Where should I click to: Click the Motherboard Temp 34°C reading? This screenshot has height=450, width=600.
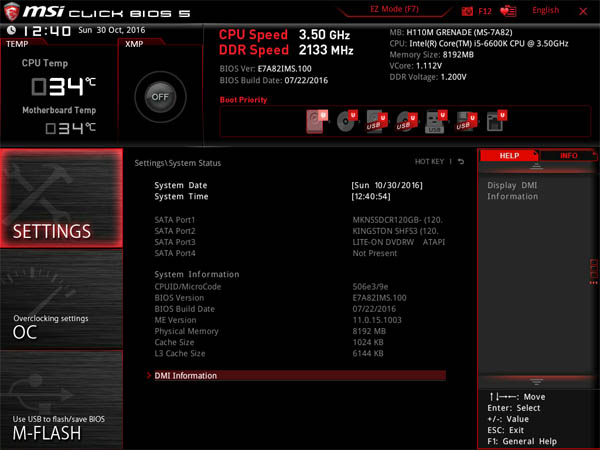[70, 128]
